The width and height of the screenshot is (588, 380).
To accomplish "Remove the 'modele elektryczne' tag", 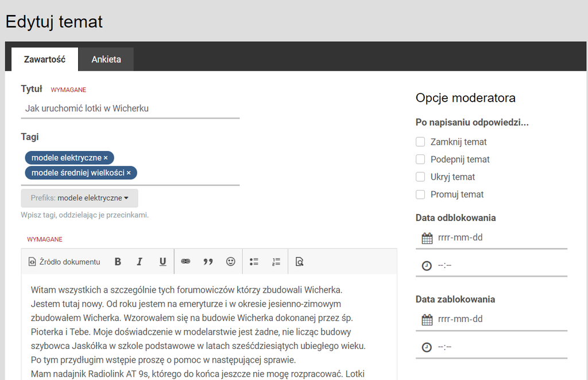I will click(x=106, y=158).
